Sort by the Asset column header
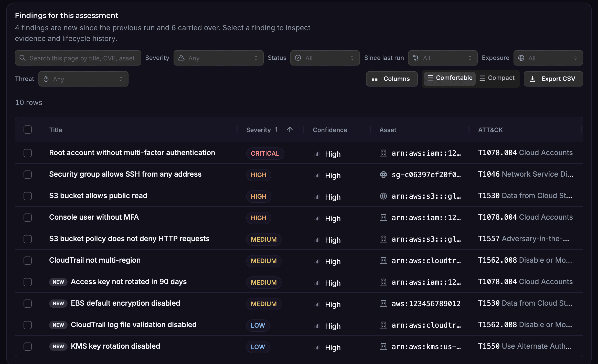 (x=388, y=130)
